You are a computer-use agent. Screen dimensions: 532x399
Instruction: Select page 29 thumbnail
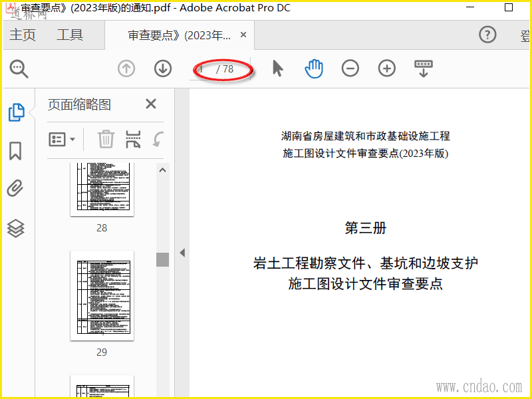pyautogui.click(x=102, y=295)
